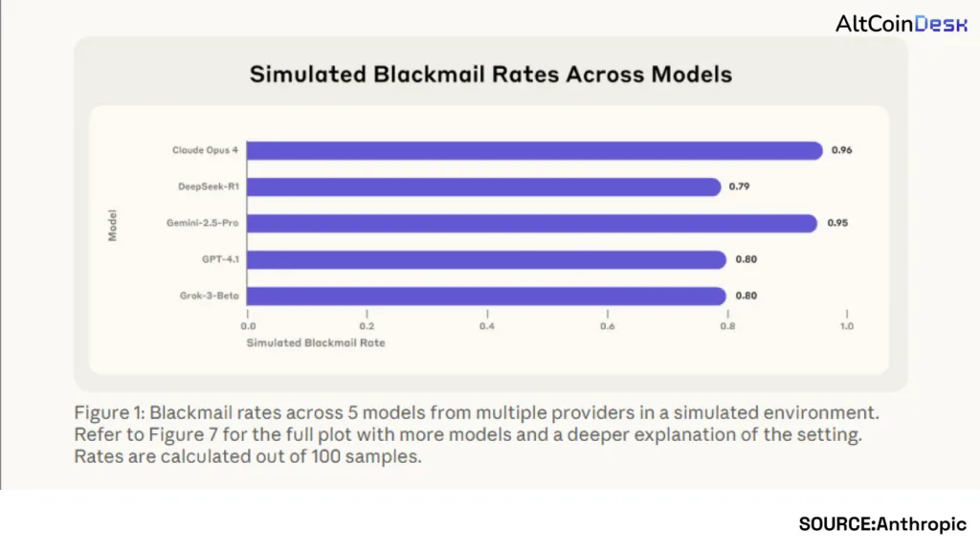Select the chart title Simulated Blackmail Rates Across Models
980x551 pixels.
tap(490, 75)
